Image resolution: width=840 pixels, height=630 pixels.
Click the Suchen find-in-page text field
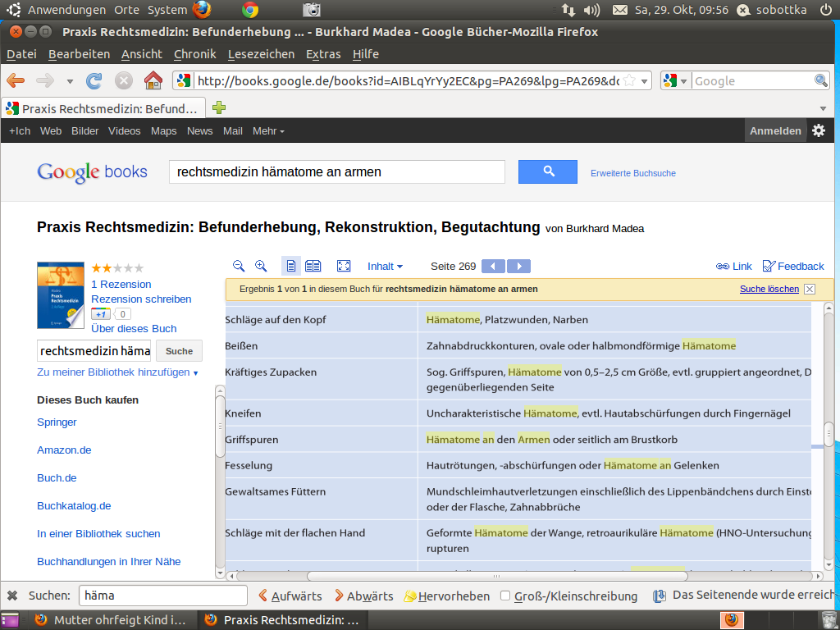coord(163,596)
